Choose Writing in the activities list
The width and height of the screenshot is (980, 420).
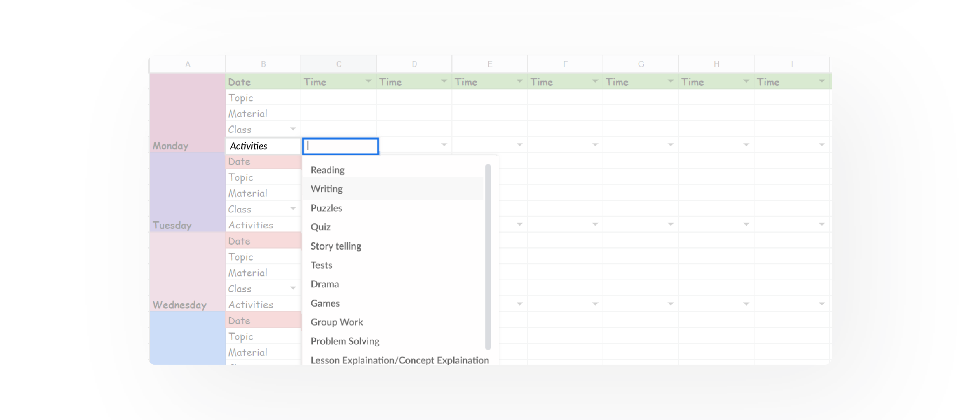coord(327,189)
